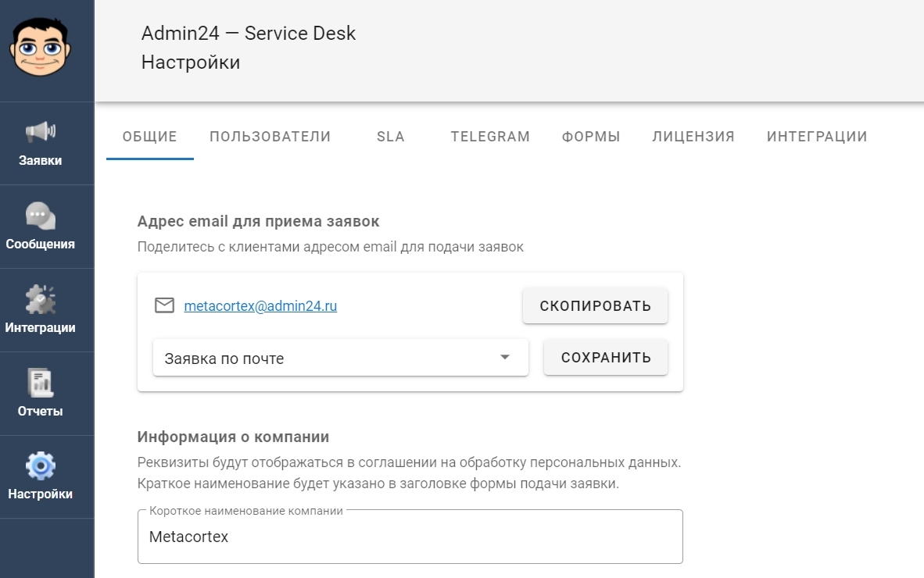Open Интеграции gears icon in sidebar
Viewport: 924px width, 578px height.
[40, 299]
